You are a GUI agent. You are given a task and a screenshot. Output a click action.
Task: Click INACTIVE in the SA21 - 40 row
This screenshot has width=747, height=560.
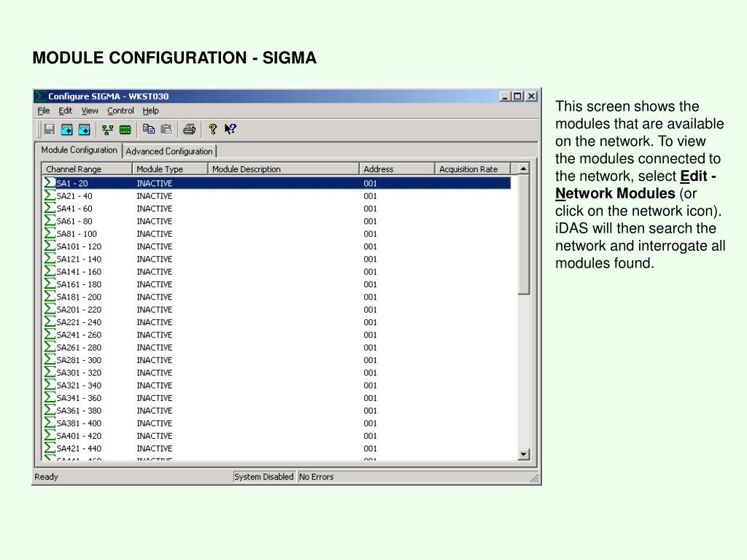[155, 195]
